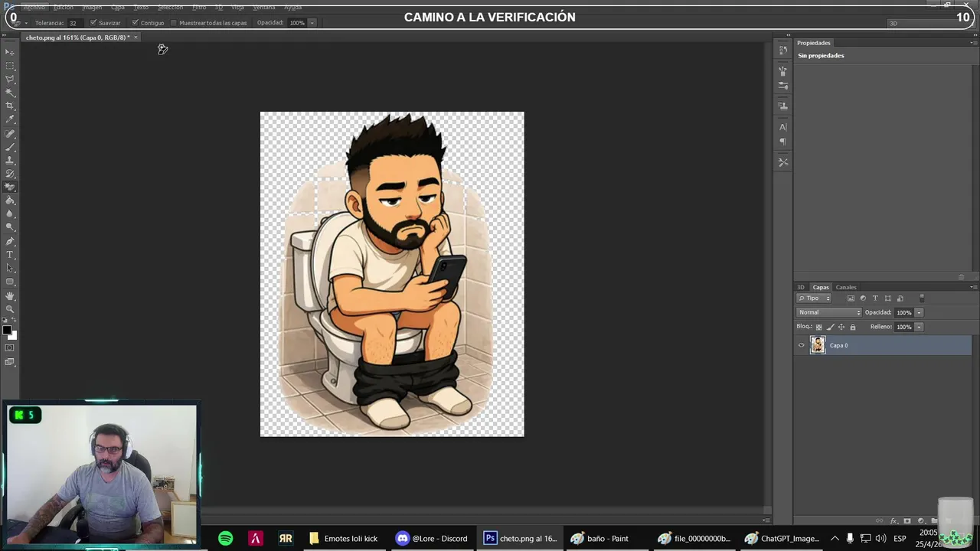Switch to the 3D panel tab
This screenshot has width=980, height=551.
pyautogui.click(x=801, y=287)
